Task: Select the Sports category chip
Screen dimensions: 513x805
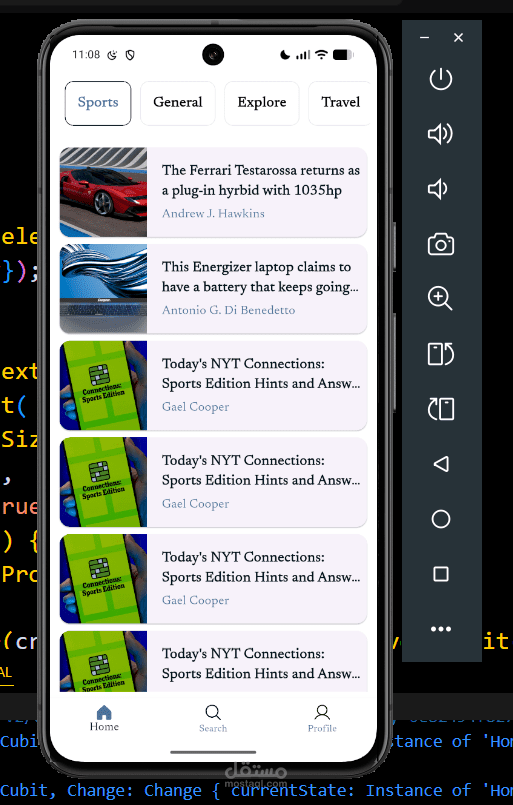Action: 98,103
